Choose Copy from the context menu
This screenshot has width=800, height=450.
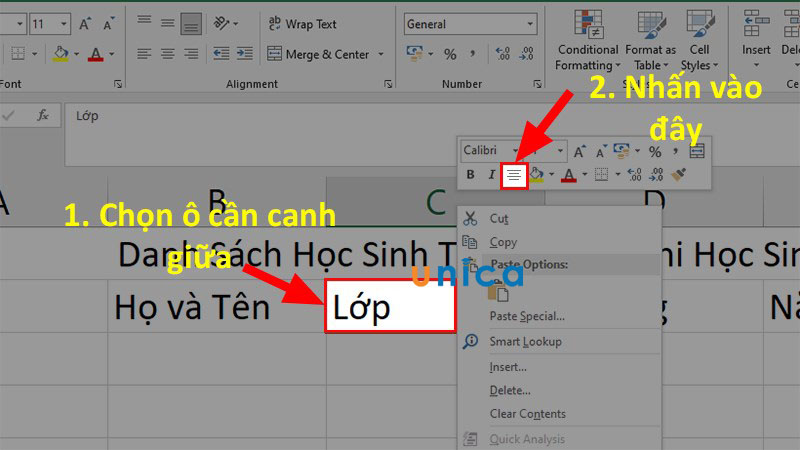tap(560, 242)
